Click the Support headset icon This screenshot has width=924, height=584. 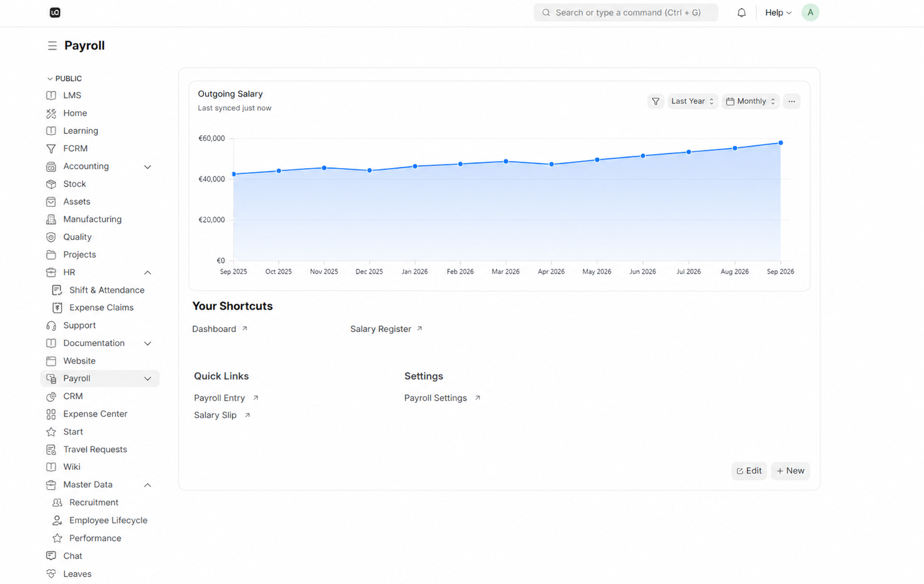pyautogui.click(x=51, y=326)
